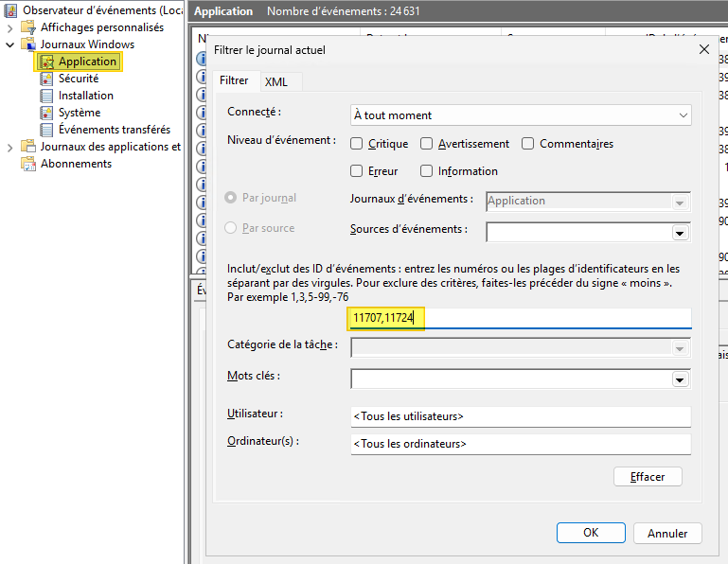The height and width of the screenshot is (564, 728).
Task: Click the Application log icon in tree
Action: tap(46, 62)
